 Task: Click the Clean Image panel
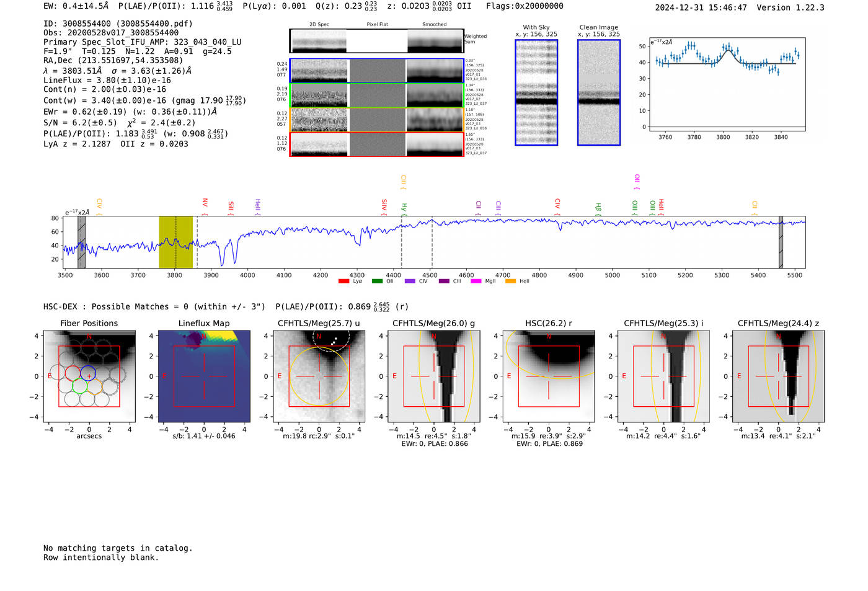pos(599,92)
